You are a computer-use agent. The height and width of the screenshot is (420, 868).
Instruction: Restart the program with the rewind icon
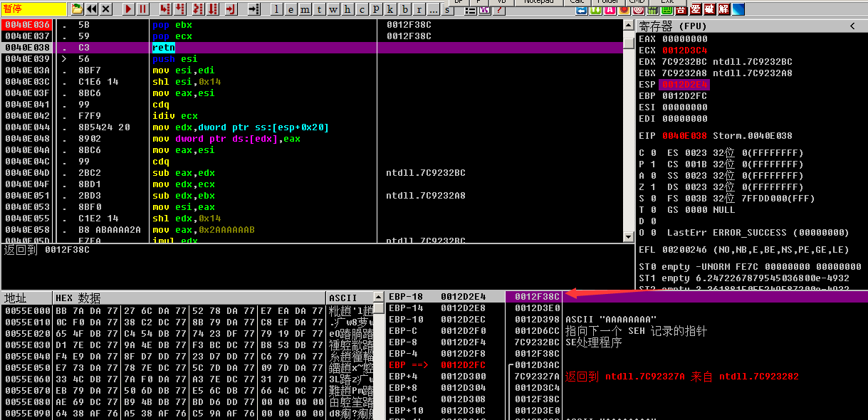[x=92, y=9]
